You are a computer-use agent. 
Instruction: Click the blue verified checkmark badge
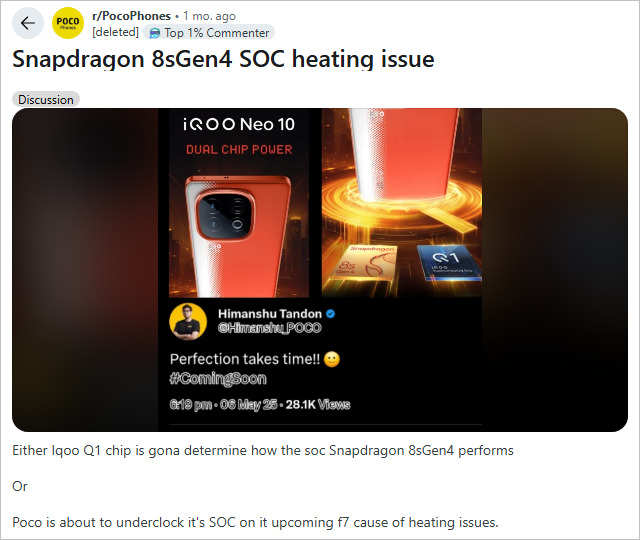(331, 313)
